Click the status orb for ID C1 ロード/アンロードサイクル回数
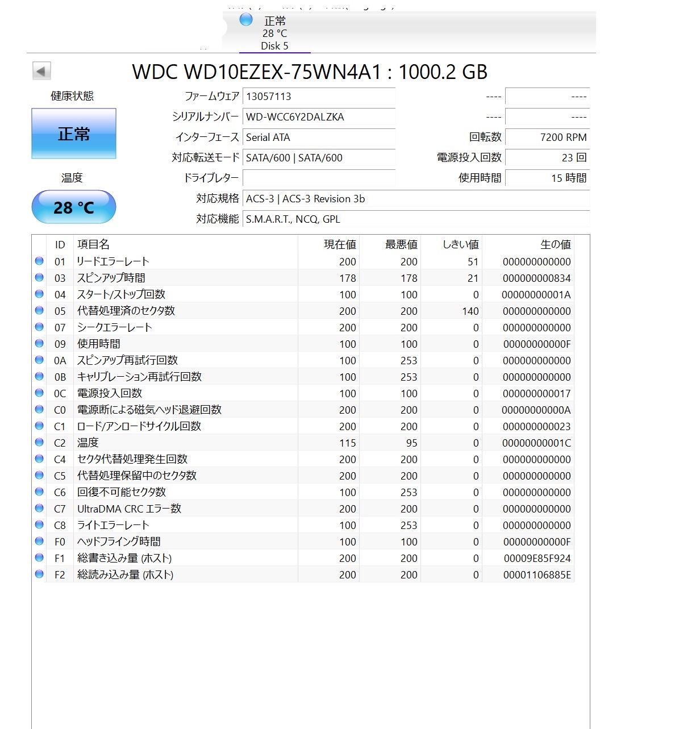The height and width of the screenshot is (729, 700). point(39,426)
